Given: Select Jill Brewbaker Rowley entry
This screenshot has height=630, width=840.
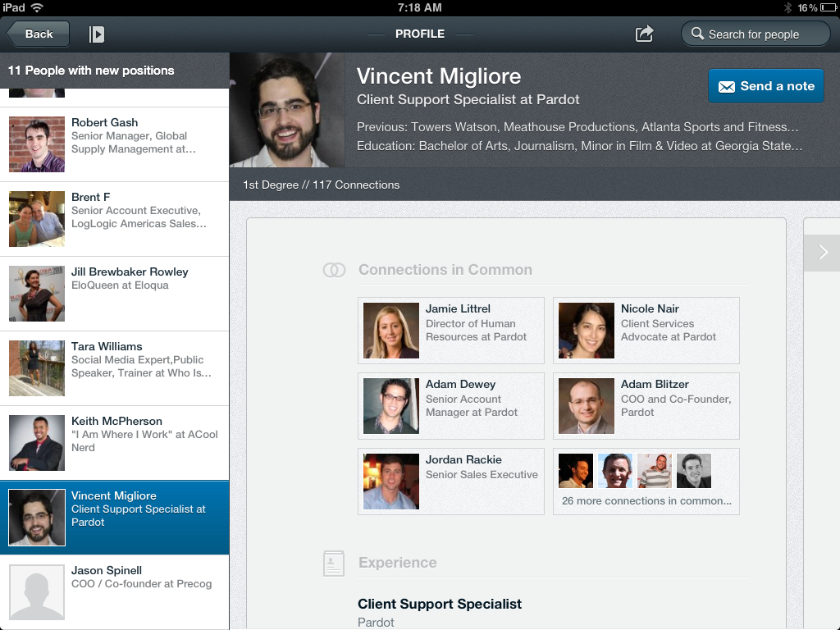Looking at the screenshot, I should [x=115, y=294].
